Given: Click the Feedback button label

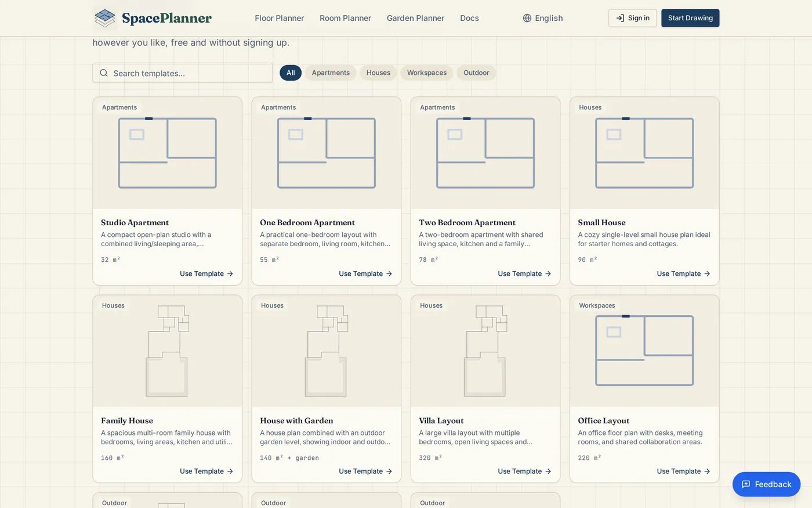Looking at the screenshot, I should [x=773, y=484].
